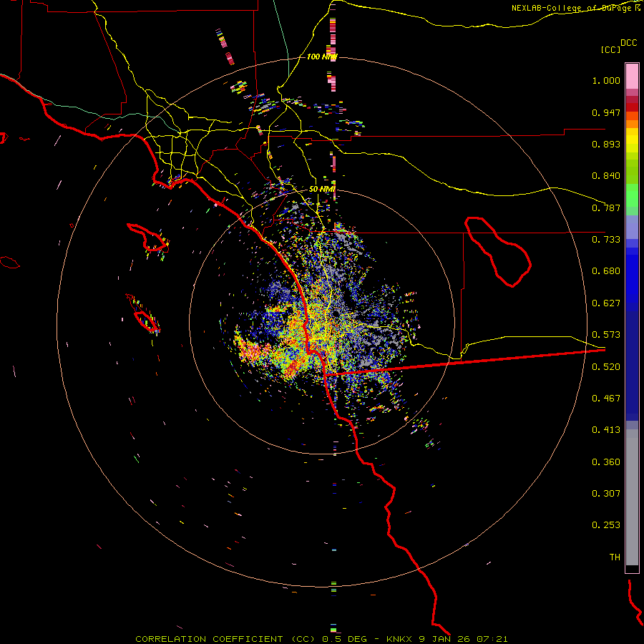Click the 0.360 scale value
Screen dimensions: 644x644
[x=606, y=462]
